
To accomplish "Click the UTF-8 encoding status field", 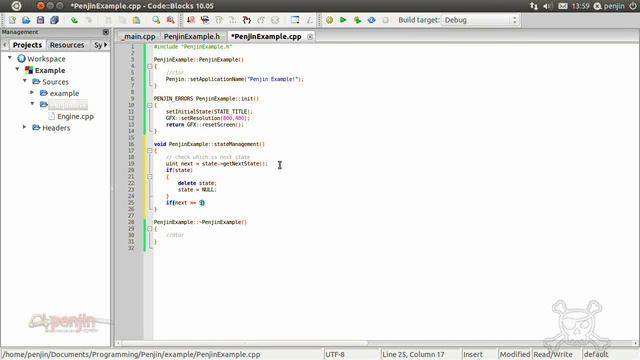I will click(x=352, y=354).
